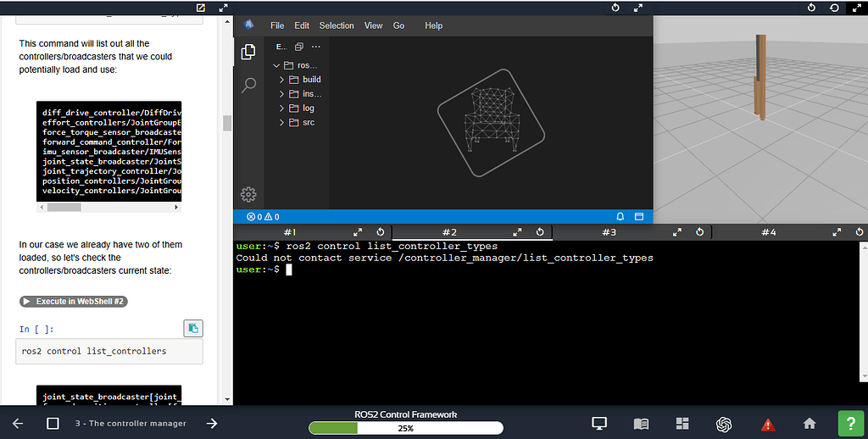
Task: Open the Manage gear in the IDE
Action: [248, 194]
